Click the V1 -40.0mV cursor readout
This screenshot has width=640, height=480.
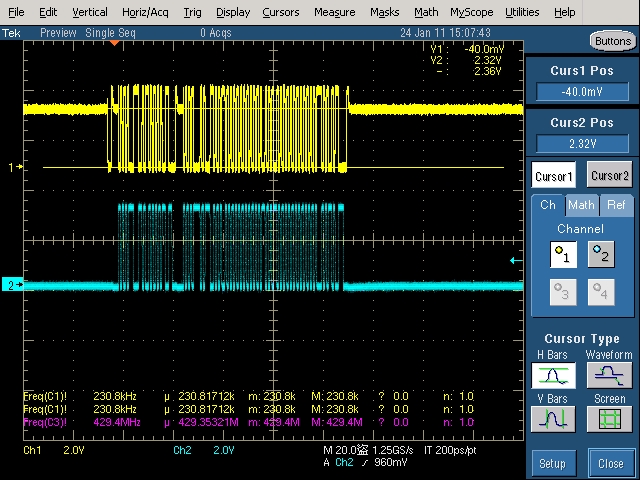point(467,49)
